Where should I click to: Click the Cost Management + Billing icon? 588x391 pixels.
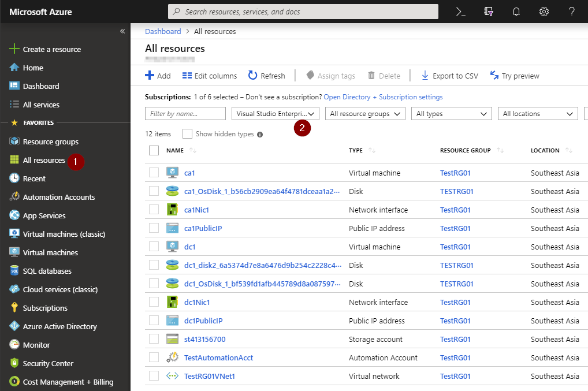coord(14,381)
